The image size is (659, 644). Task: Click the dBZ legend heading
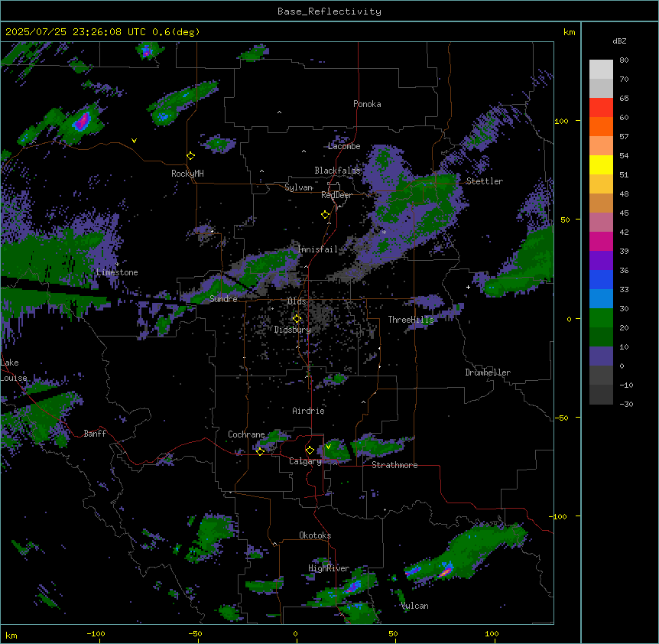pos(619,41)
